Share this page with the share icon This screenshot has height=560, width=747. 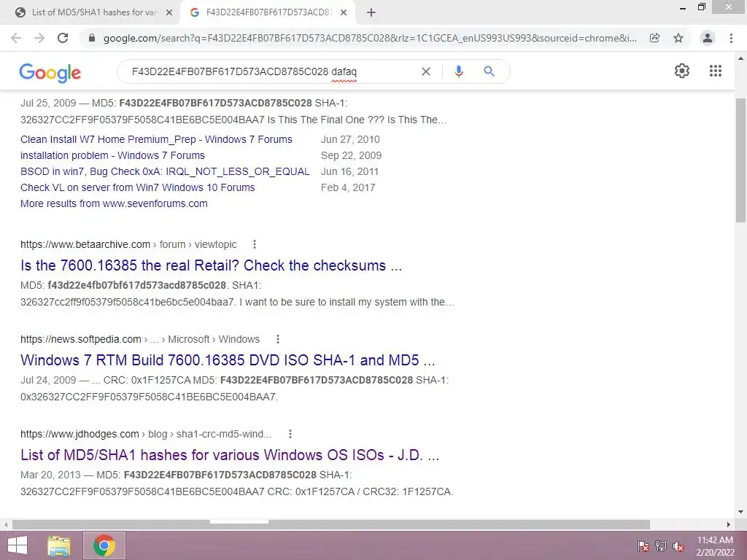[655, 38]
